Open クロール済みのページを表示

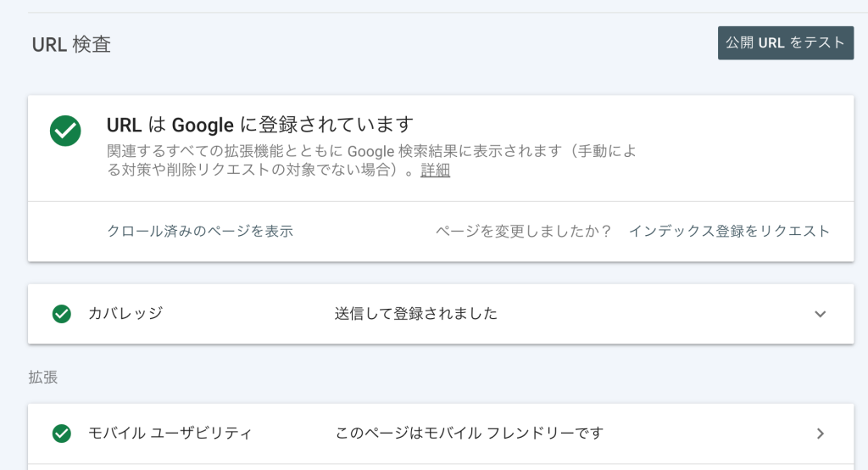[200, 231]
